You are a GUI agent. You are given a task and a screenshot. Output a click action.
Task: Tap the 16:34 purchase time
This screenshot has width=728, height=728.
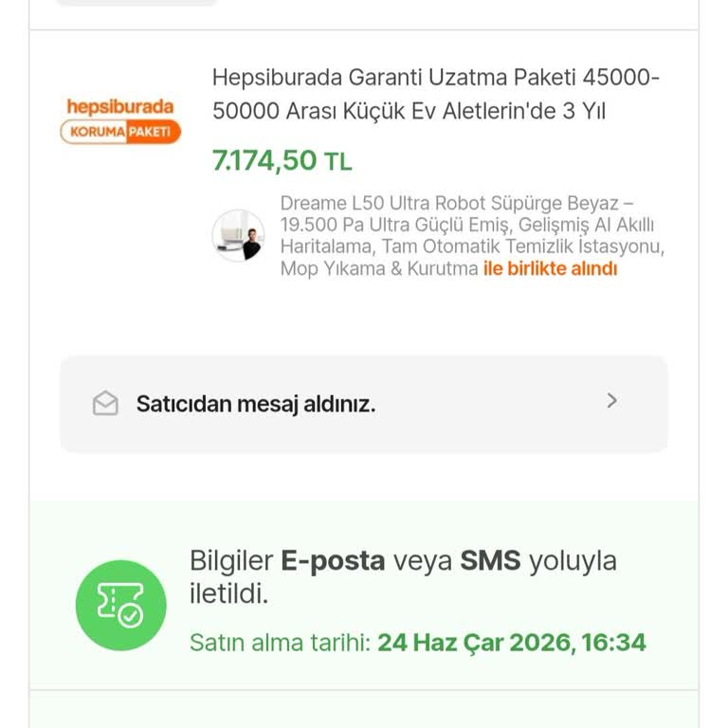pos(613,643)
